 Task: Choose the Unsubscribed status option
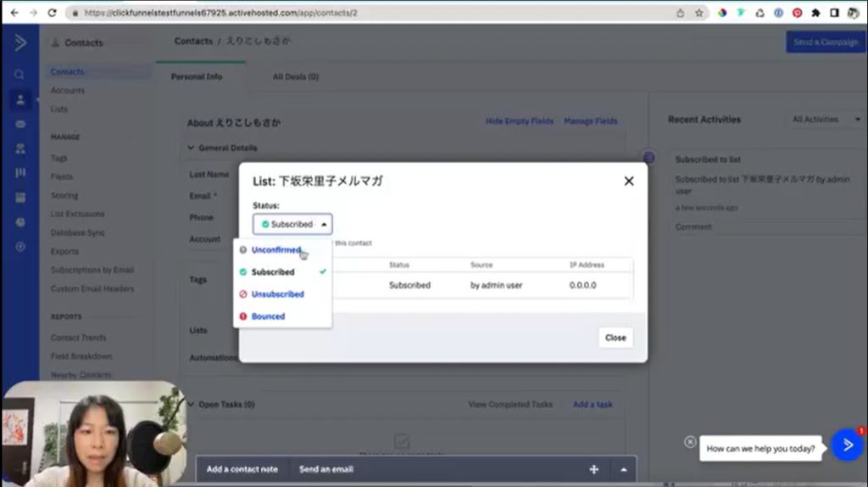tap(277, 294)
